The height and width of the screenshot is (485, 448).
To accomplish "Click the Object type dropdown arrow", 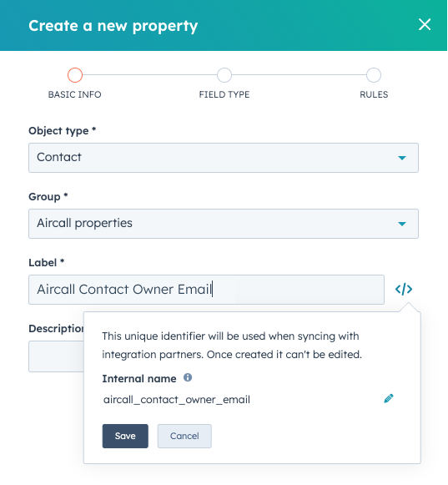I will click(x=402, y=158).
